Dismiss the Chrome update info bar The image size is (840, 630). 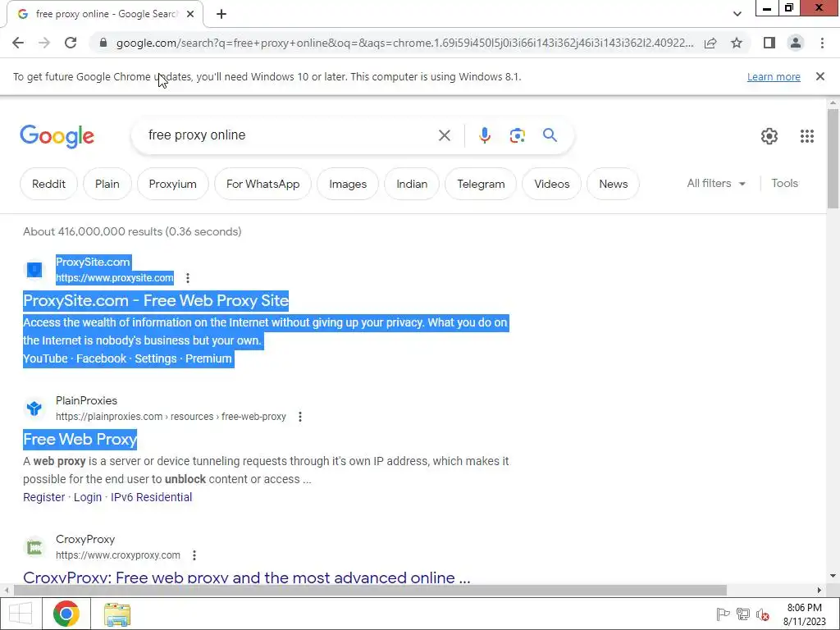[x=819, y=76]
